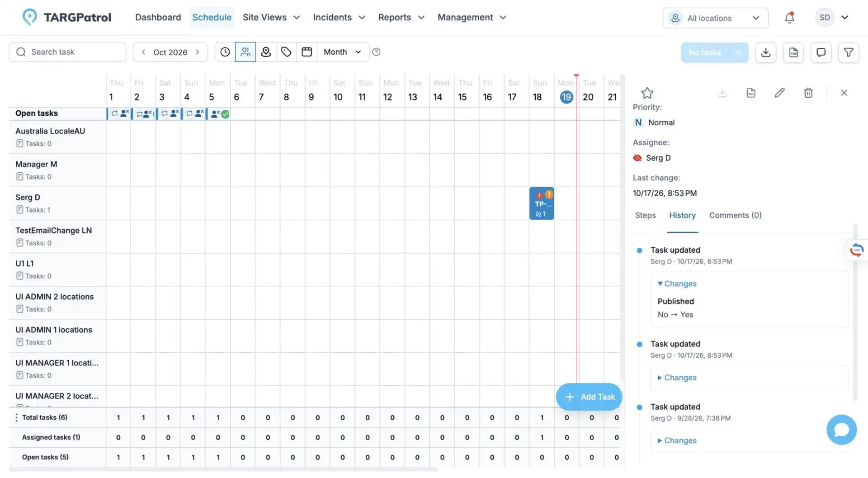Go to Dashboard
The image size is (868, 478).
(x=158, y=17)
